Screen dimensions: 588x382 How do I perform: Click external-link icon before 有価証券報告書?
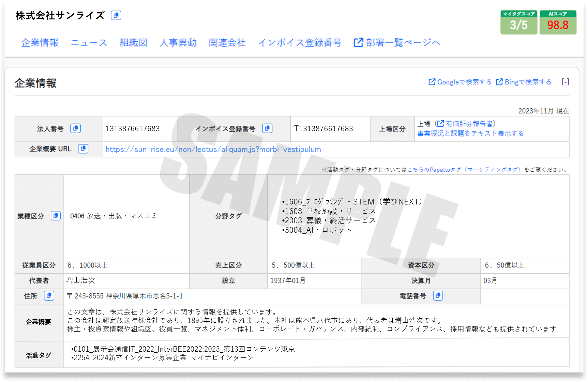(x=441, y=123)
